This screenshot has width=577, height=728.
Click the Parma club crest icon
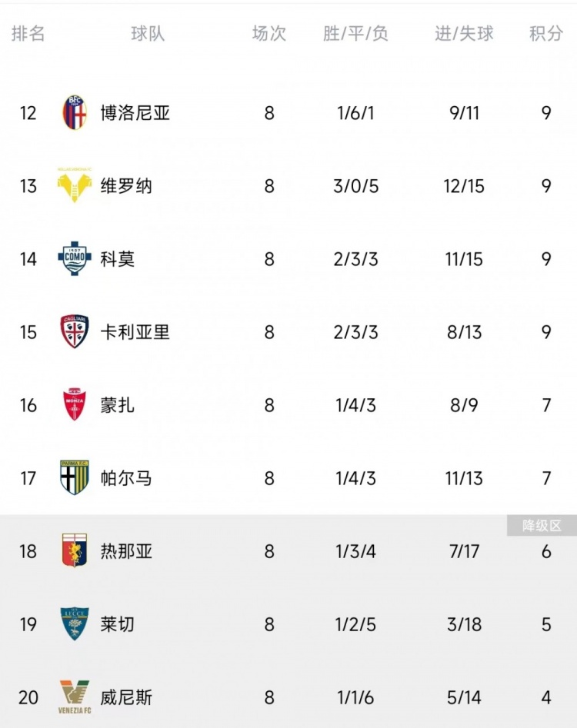(75, 478)
